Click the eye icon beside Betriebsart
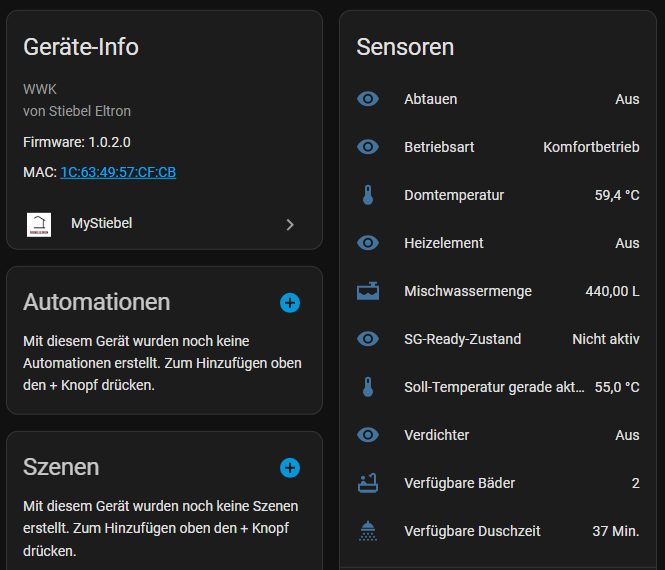Viewport: 665px width, 570px height. (368, 147)
